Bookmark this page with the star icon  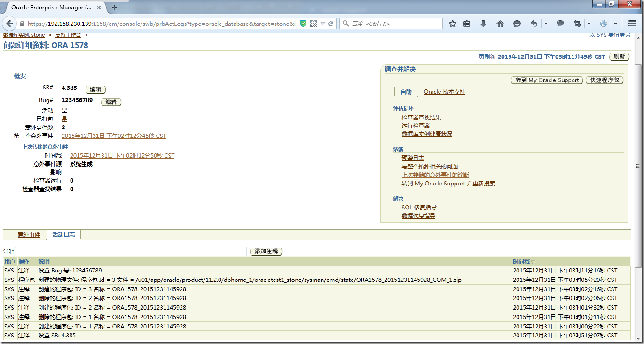click(x=452, y=24)
